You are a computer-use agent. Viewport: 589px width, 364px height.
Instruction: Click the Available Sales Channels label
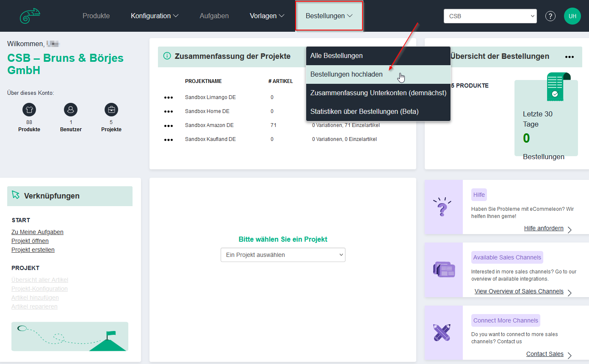click(x=507, y=257)
